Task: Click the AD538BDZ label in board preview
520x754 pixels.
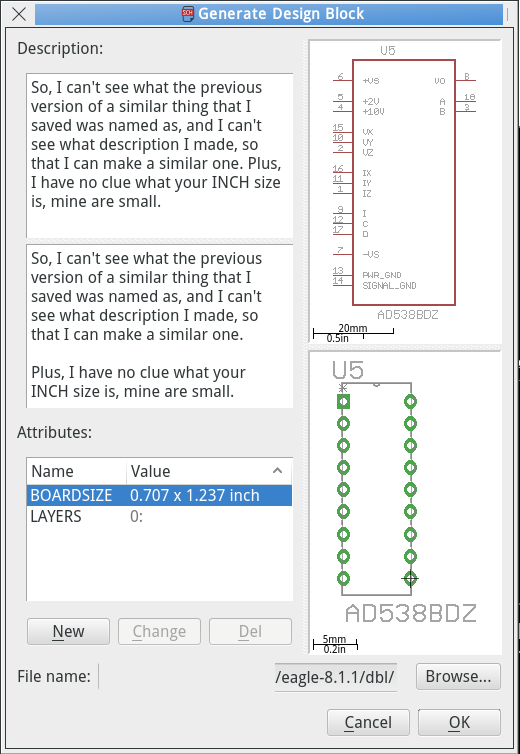Action: 410,614
